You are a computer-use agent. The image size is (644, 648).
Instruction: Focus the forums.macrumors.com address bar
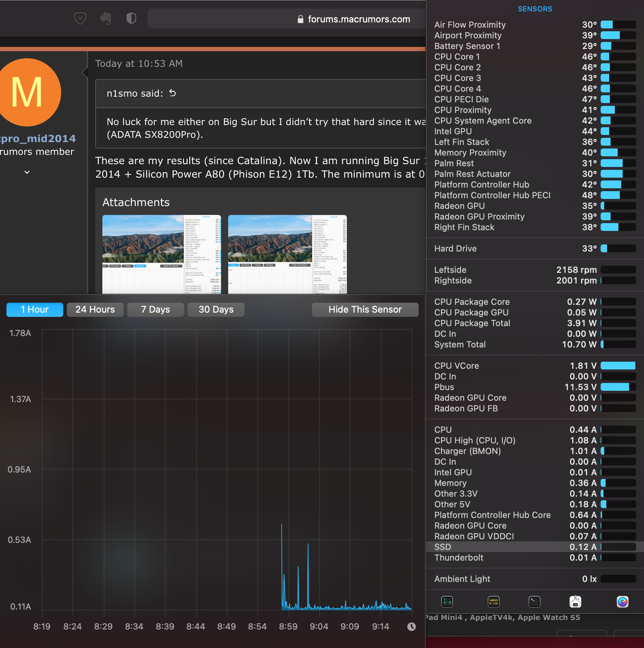point(286,19)
